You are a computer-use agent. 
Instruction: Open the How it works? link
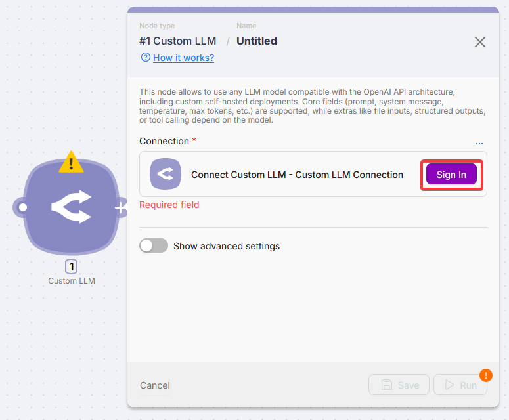coord(183,58)
